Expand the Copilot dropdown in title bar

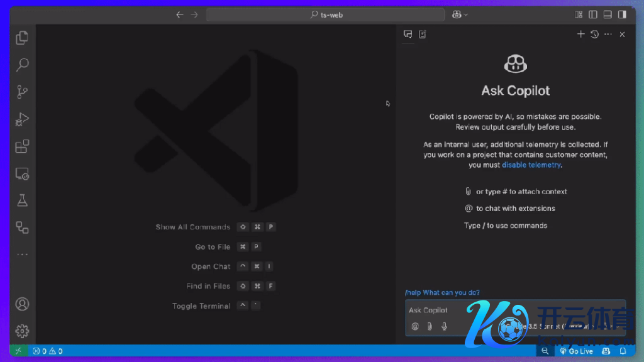coord(460,14)
